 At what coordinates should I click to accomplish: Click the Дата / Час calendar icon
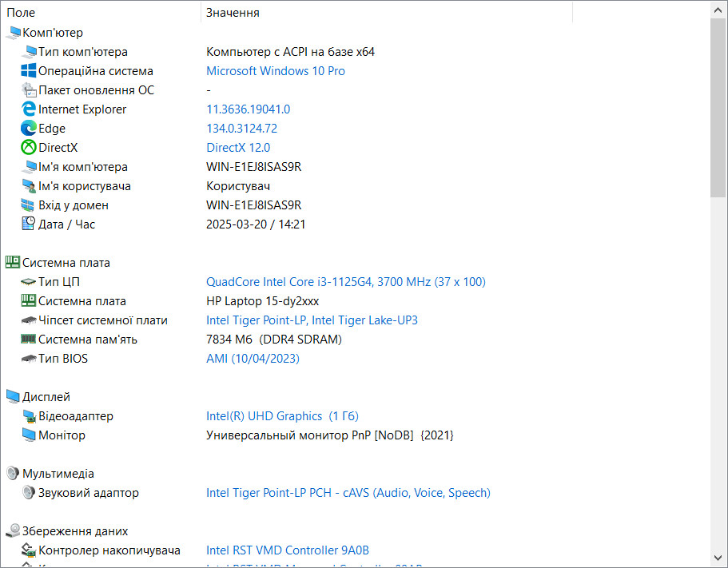pyautogui.click(x=28, y=224)
